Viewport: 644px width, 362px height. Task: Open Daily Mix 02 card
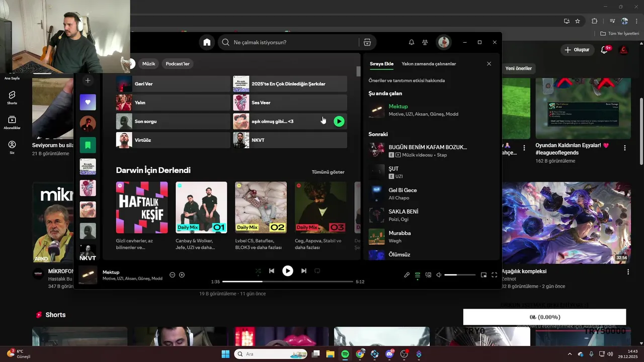click(261, 216)
